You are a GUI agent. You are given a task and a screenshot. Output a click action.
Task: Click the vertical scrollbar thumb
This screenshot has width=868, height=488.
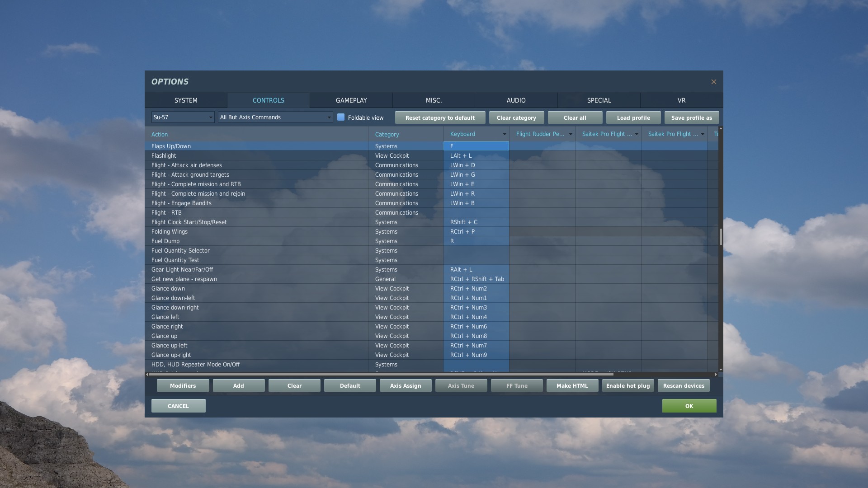(721, 237)
